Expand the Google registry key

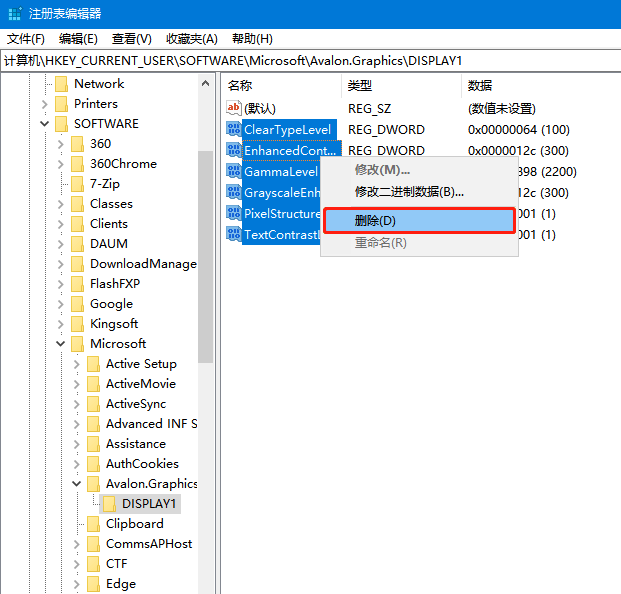point(61,304)
